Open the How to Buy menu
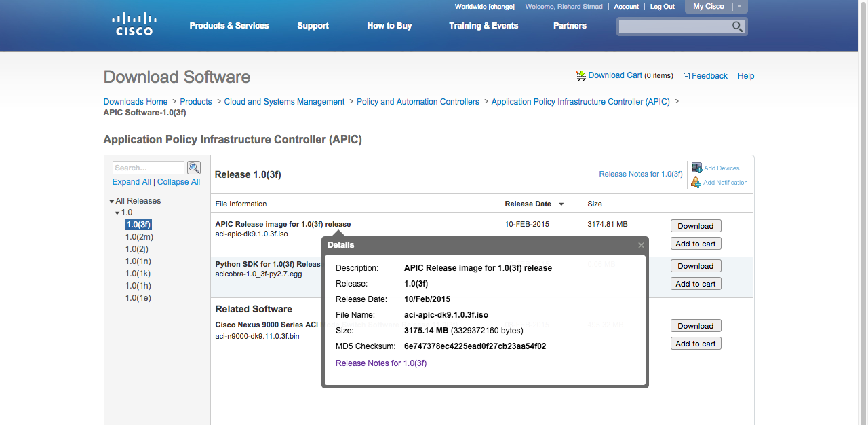Screen dimensions: 868x425 [x=389, y=26]
